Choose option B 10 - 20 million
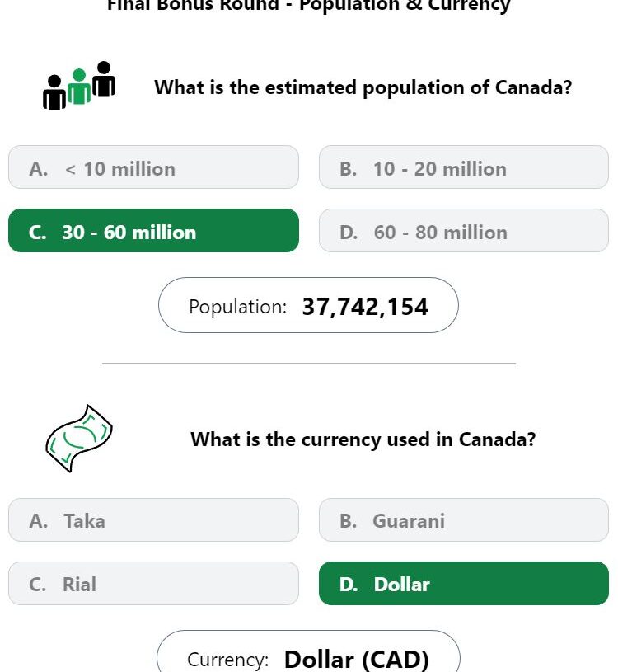 coord(464,167)
